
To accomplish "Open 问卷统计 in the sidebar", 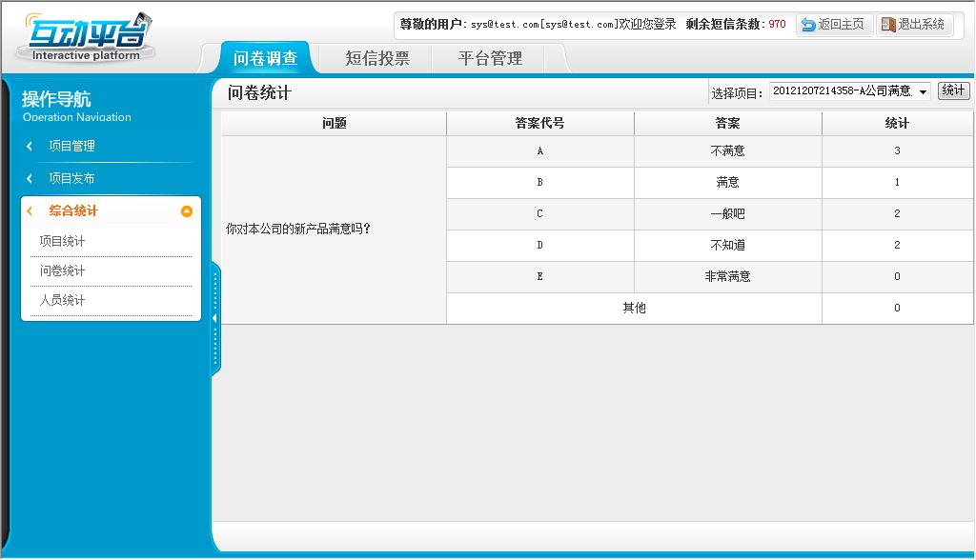I will [x=62, y=270].
